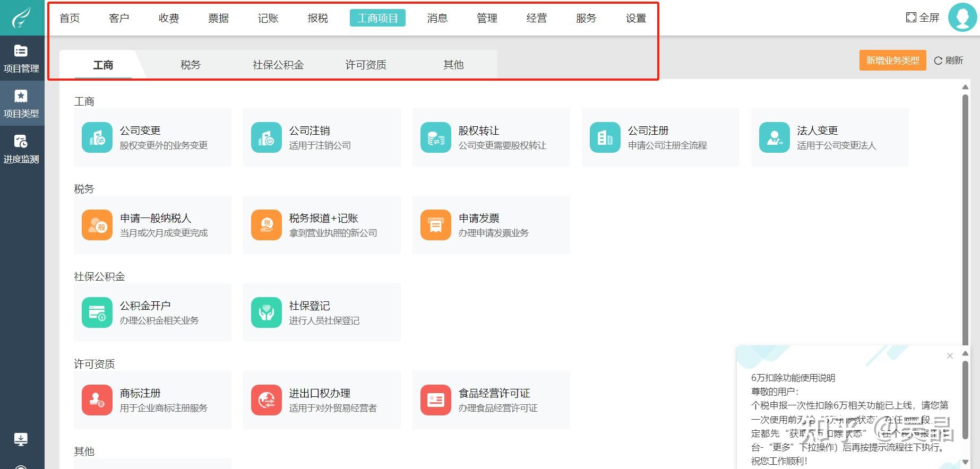Open the 申请发票 card icon

436,225
